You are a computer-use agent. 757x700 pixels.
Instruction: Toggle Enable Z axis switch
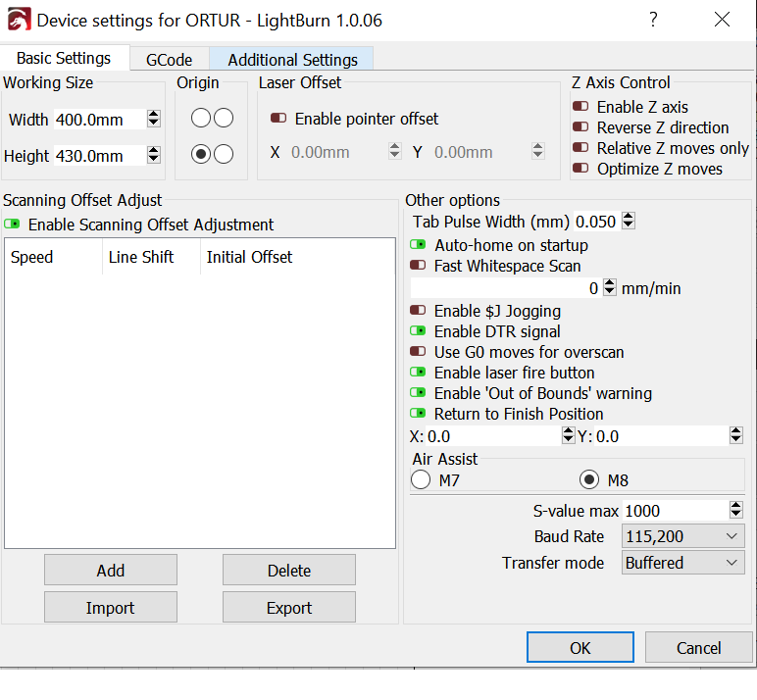click(x=580, y=106)
